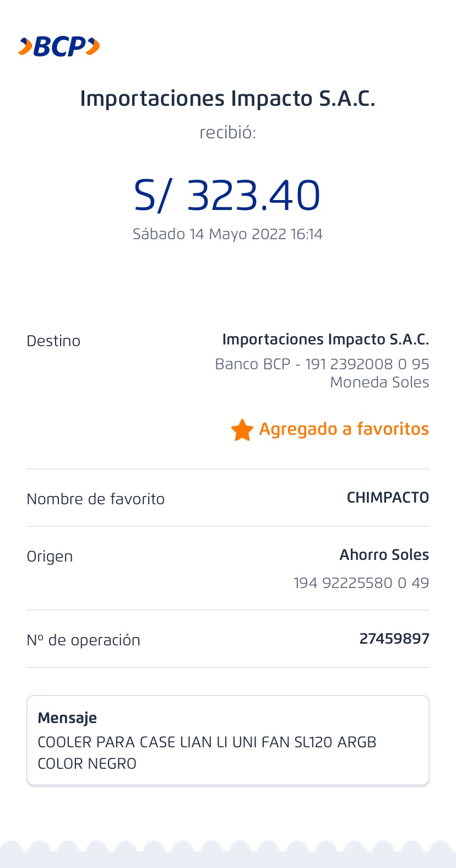Tap the Banco BCP destination account number
The image size is (456, 868).
click(322, 364)
